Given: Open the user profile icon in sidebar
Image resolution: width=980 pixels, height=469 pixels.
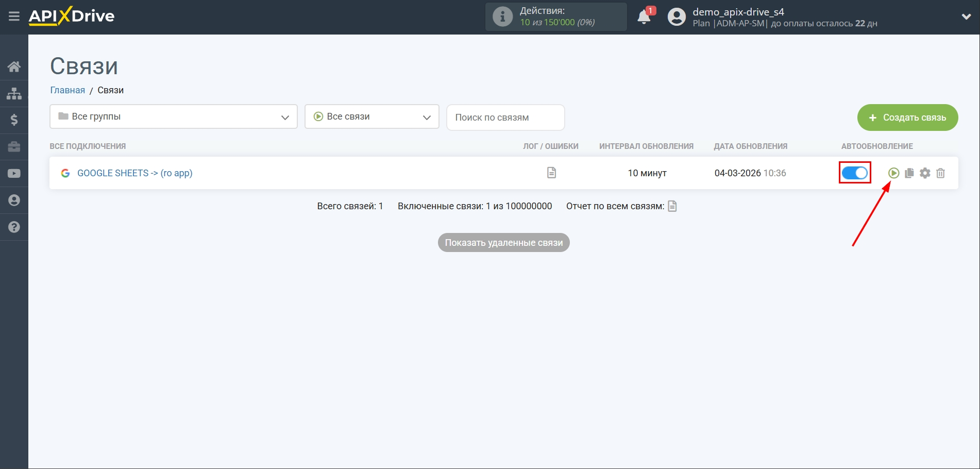Looking at the screenshot, I should click(x=14, y=200).
